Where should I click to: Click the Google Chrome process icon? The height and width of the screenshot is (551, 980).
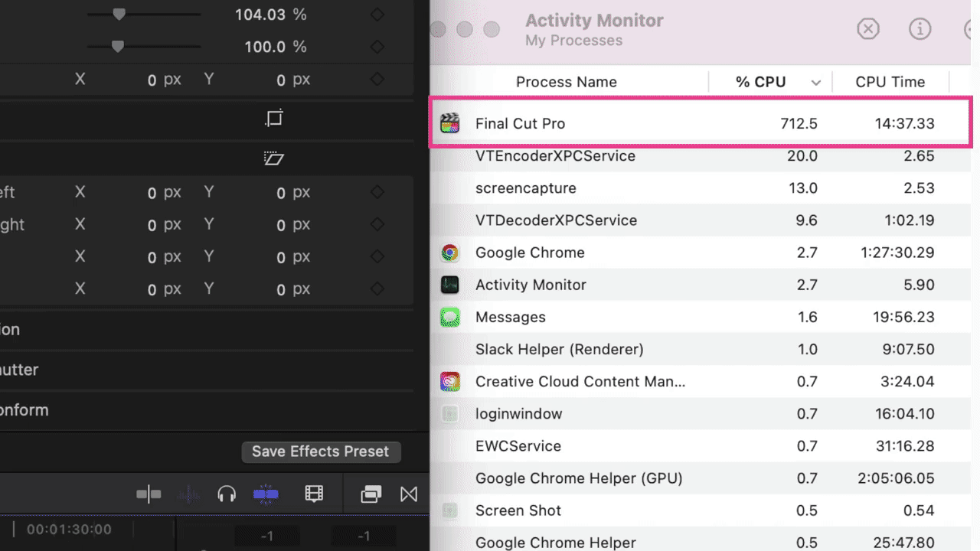[x=450, y=253]
